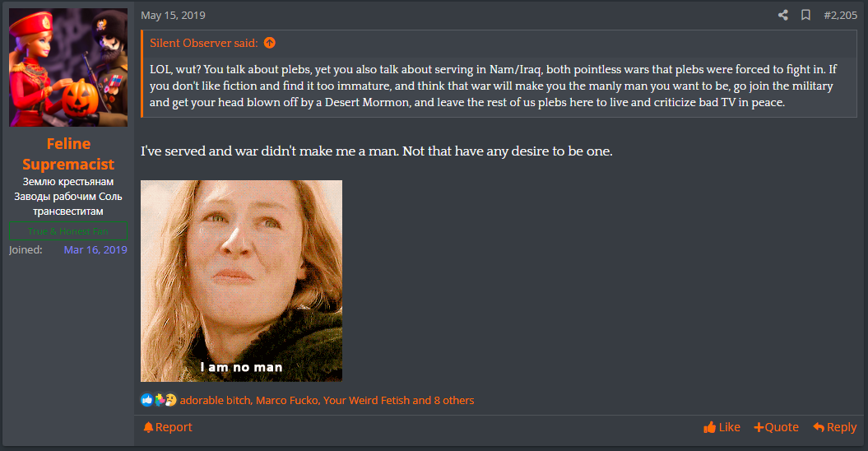Open Marco Fucko's profile from reactions
868x451 pixels.
pos(287,400)
